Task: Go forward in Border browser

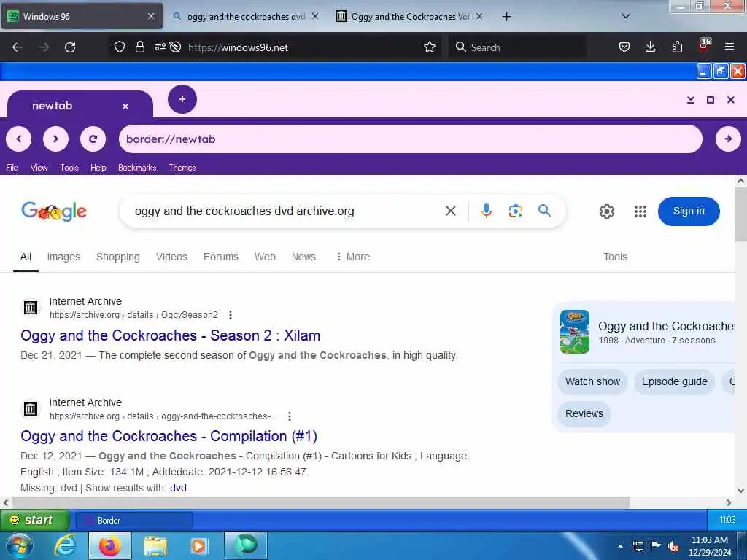Action: point(55,139)
